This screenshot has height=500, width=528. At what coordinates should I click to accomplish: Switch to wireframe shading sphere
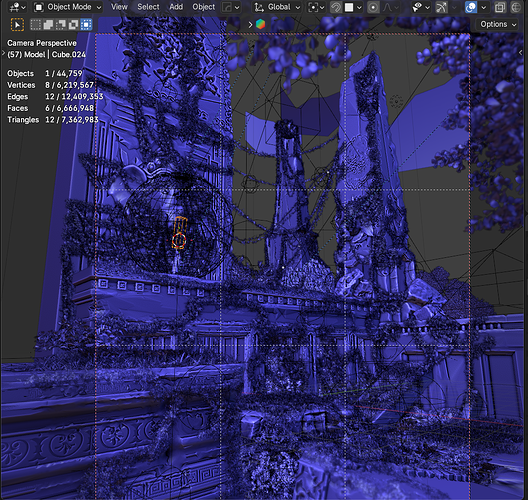[x=516, y=7]
